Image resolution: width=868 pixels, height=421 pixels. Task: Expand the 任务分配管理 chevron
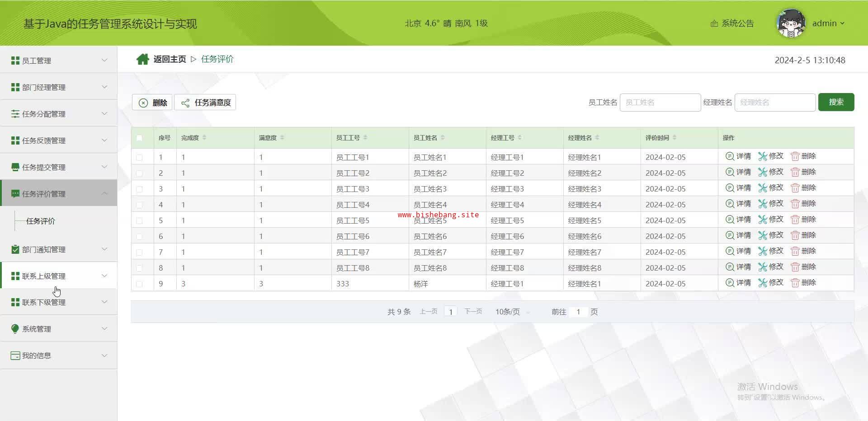(104, 113)
